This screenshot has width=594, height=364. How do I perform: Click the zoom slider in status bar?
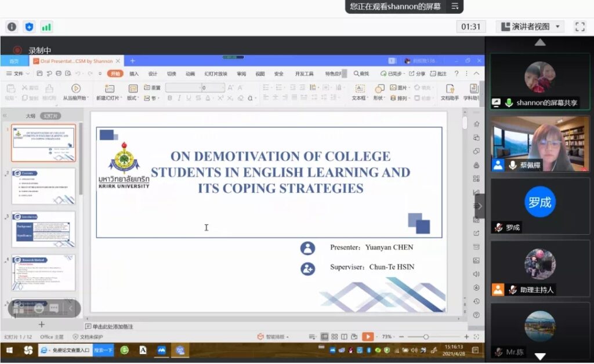(x=426, y=337)
